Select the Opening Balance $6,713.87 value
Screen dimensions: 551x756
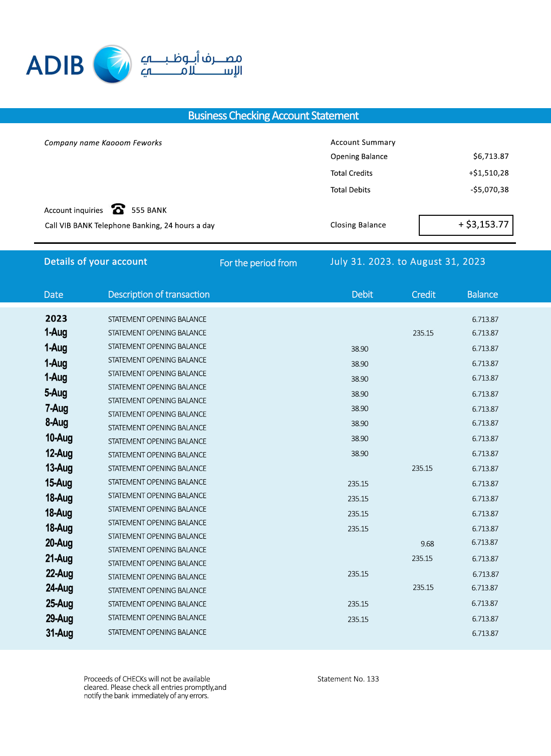point(490,156)
